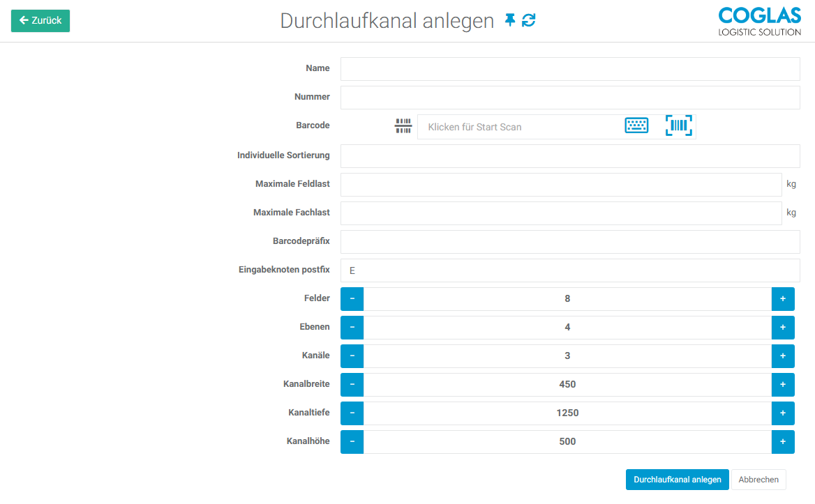Screen dimensions: 815x504
Task: Click the keyboard input icon in Barcode row
Action: [636, 126]
